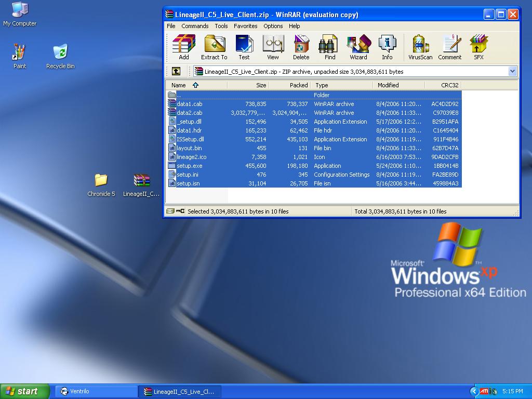Click the Add toolbar icon
The height and width of the screenshot is (399, 532).
(183, 47)
